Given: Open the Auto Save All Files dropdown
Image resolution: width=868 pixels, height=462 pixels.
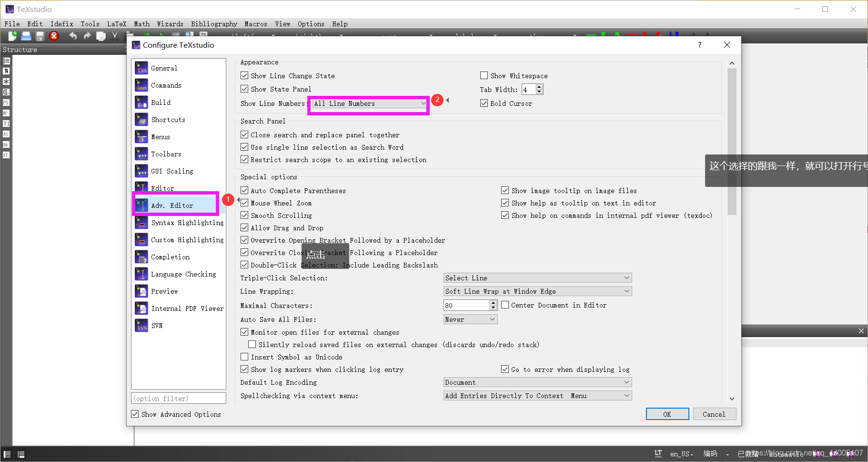Looking at the screenshot, I should point(470,319).
